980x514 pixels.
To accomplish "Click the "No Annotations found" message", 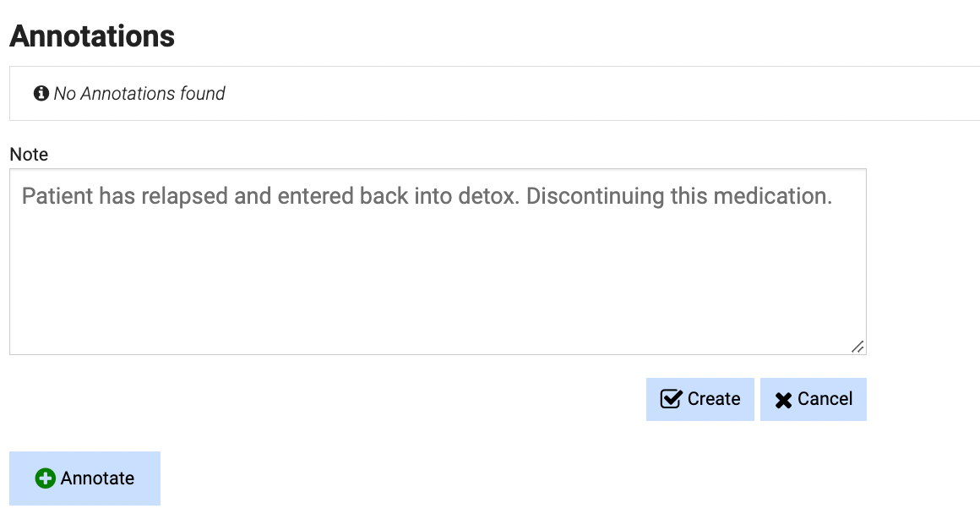I will [139, 93].
